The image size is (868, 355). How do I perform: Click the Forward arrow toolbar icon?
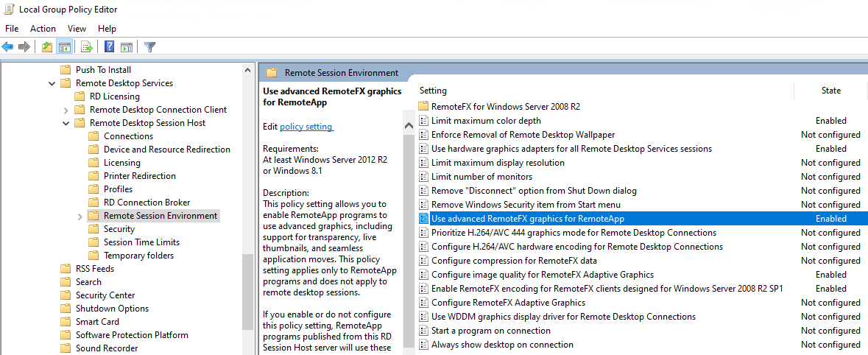click(24, 47)
